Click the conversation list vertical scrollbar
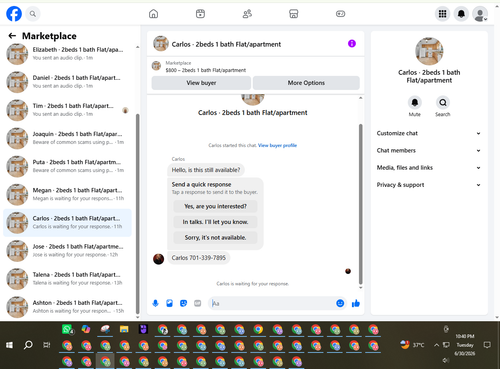 point(138,213)
